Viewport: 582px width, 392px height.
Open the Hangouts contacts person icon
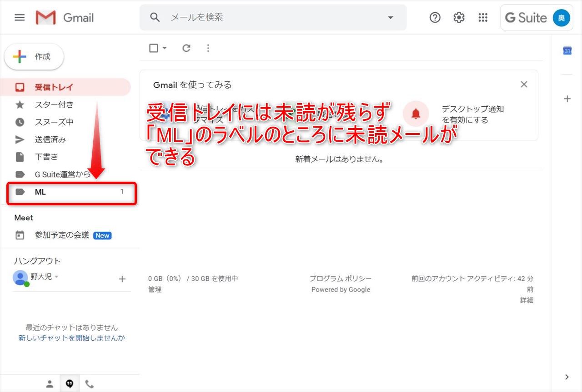pos(50,384)
